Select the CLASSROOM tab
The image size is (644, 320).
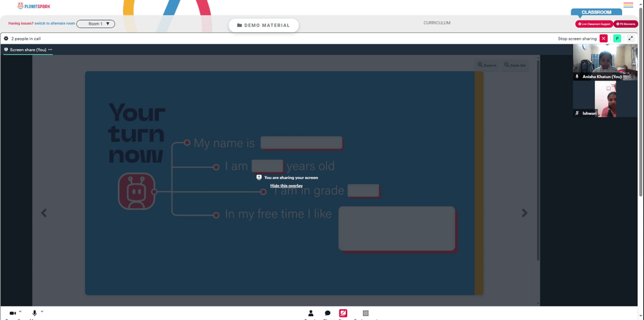(596, 12)
